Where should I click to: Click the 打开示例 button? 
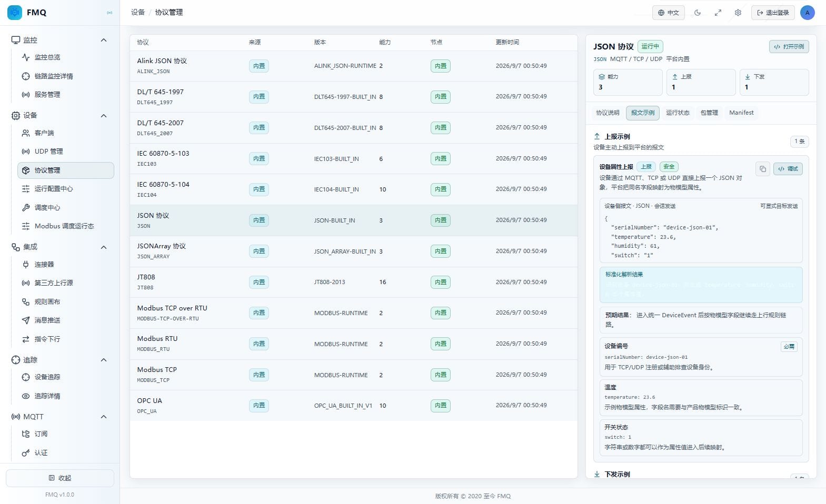tap(789, 47)
